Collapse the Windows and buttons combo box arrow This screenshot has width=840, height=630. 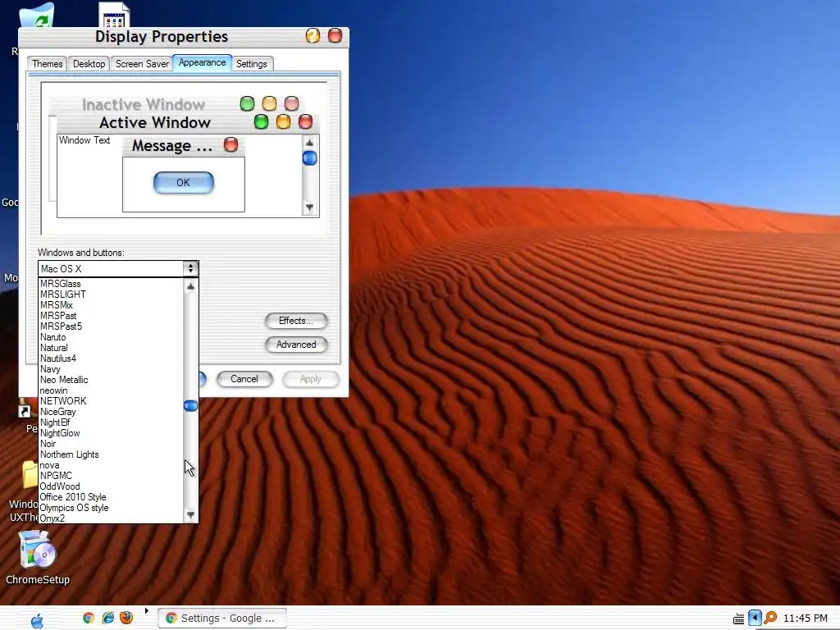point(190,268)
